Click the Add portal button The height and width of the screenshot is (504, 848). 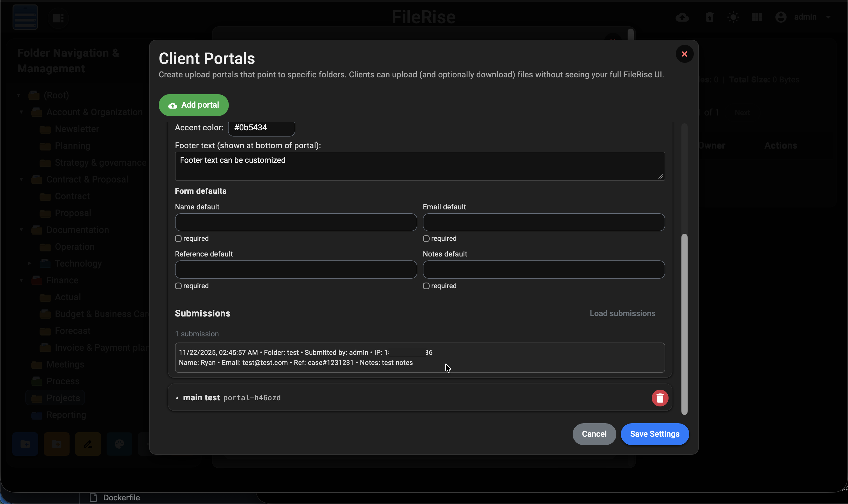point(193,105)
